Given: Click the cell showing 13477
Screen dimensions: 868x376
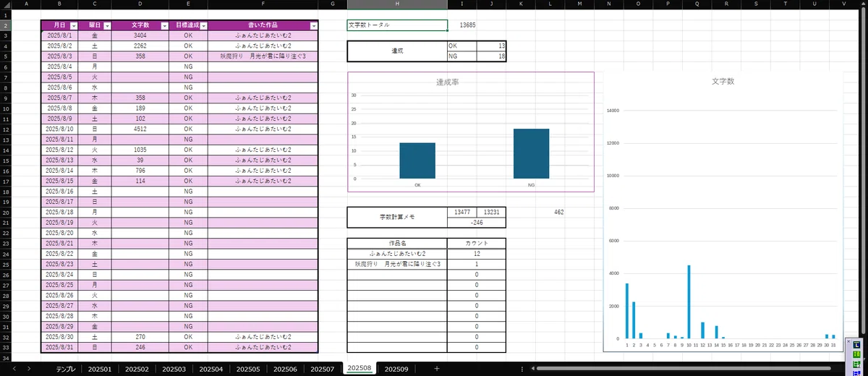Looking at the screenshot, I should 462,212.
